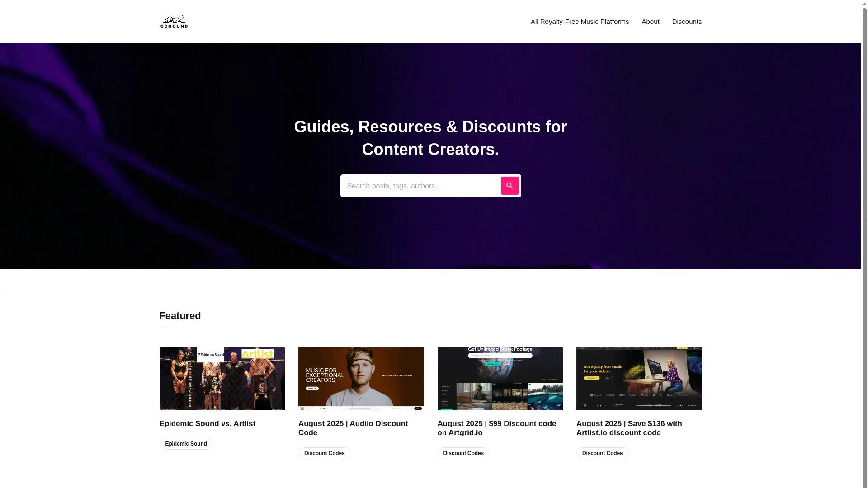This screenshot has height=488, width=868.
Task: Open the Discounts page
Action: point(687,21)
